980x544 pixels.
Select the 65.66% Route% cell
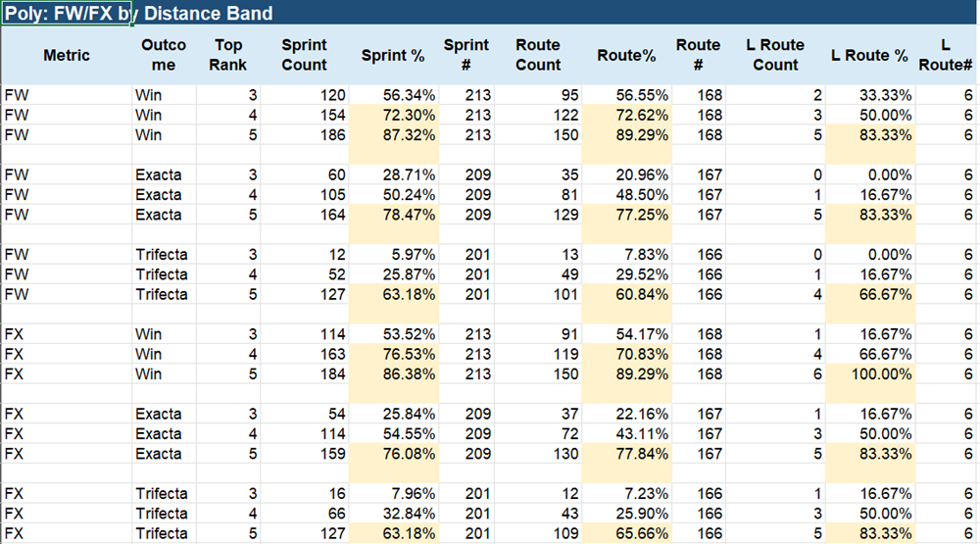click(626, 533)
